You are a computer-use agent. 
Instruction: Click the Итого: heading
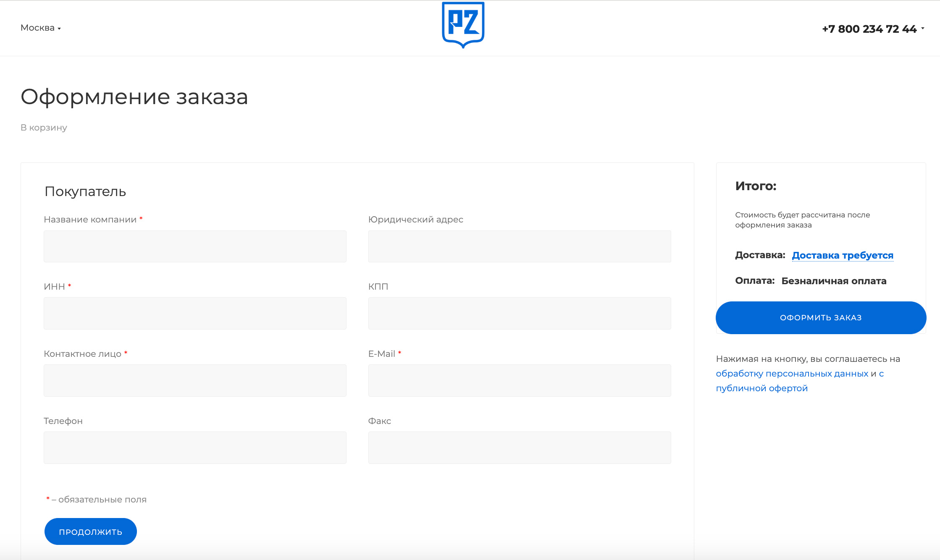(x=756, y=186)
